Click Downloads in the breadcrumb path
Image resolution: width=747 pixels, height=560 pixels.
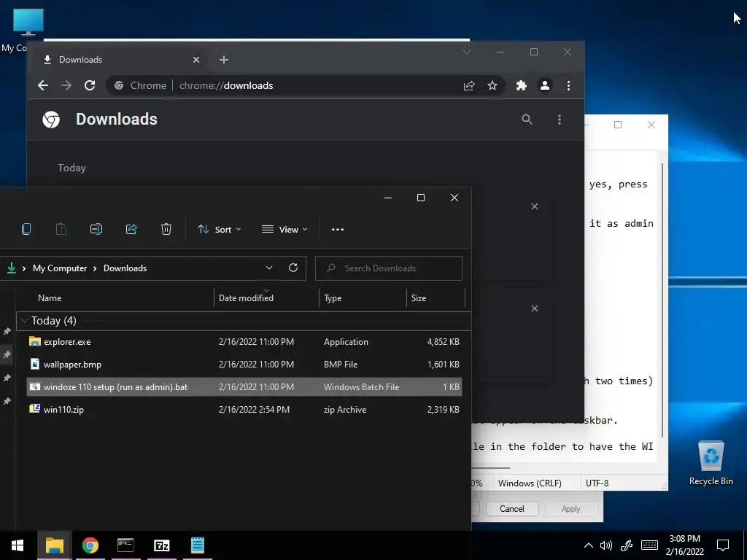pos(125,268)
